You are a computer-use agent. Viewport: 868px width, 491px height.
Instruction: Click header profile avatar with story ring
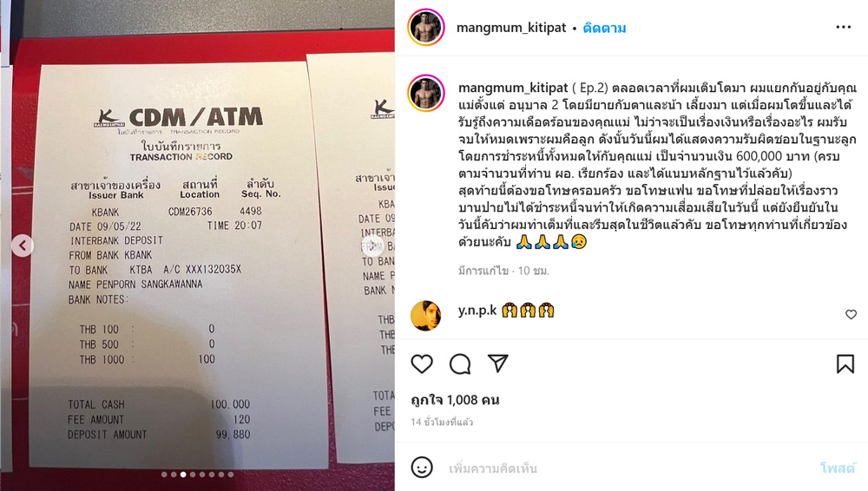point(425,27)
